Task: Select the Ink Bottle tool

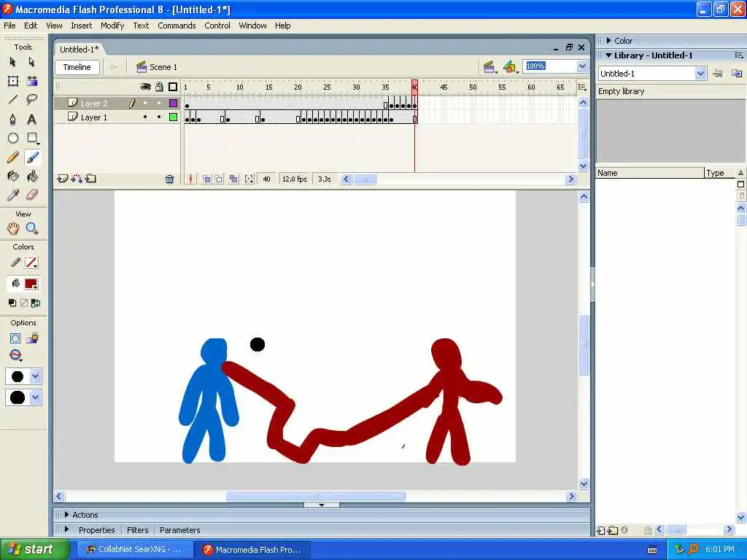Action: pos(13,176)
